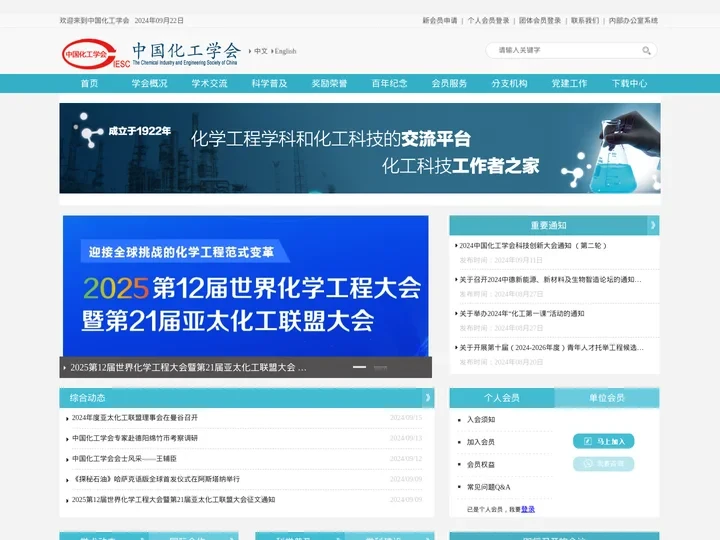Open 常见问题Q&A in member panel

489,487
